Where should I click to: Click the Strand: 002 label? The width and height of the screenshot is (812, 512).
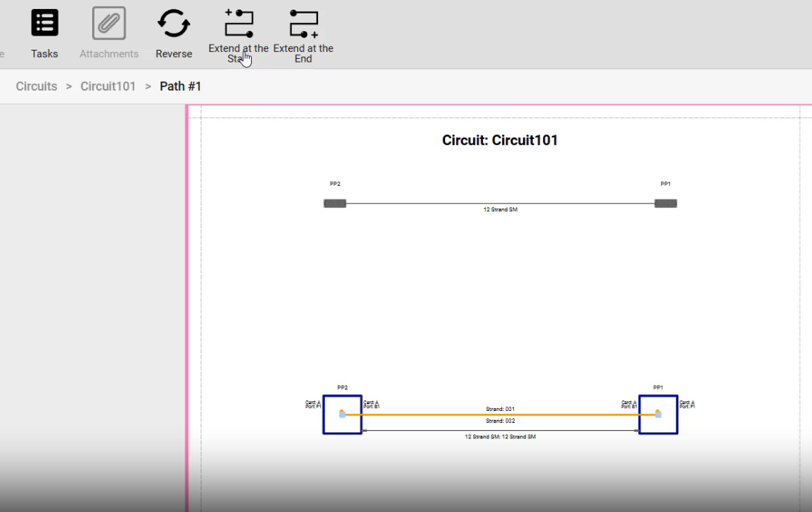(x=500, y=421)
